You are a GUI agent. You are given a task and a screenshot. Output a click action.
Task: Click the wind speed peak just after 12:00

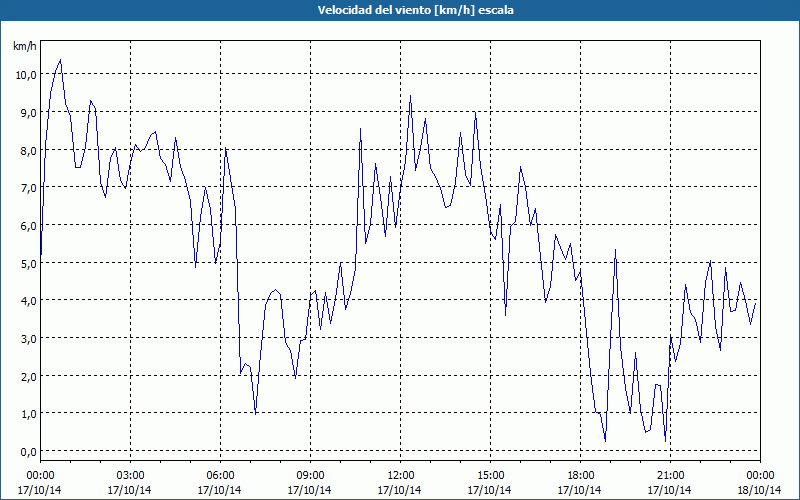point(410,96)
